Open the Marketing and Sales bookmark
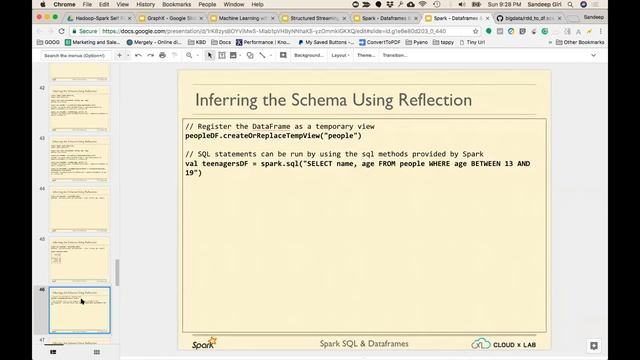The height and width of the screenshot is (360, 640). click(x=92, y=42)
